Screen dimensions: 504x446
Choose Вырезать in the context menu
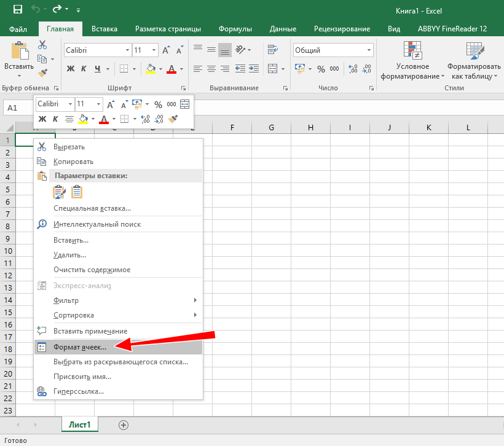[118, 147]
